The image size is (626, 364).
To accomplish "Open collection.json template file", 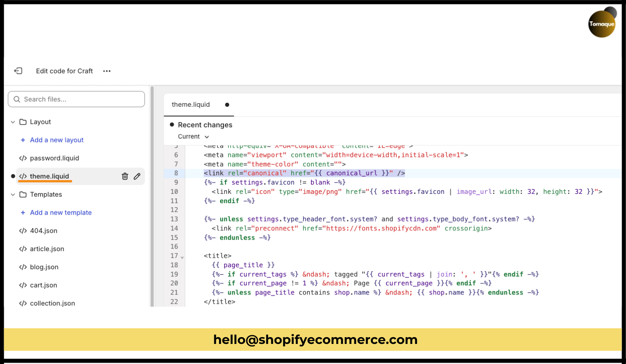I will [53, 303].
